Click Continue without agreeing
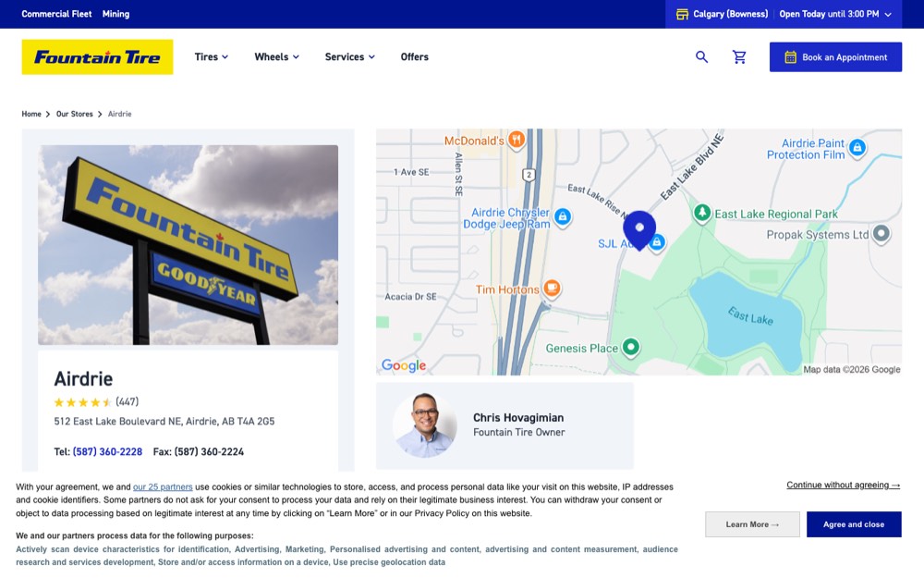Viewport: 924px width, 578px height. pos(844,485)
